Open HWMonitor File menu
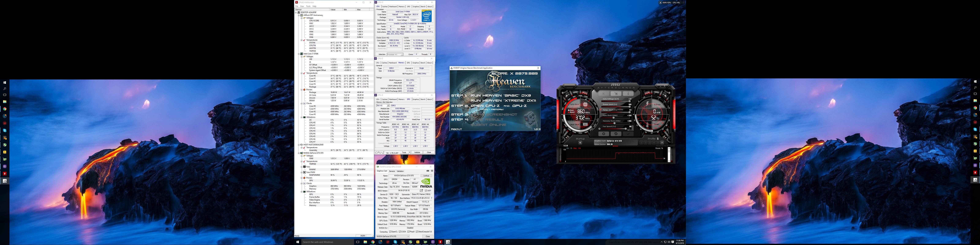The width and height of the screenshot is (980, 245). click(x=297, y=6)
